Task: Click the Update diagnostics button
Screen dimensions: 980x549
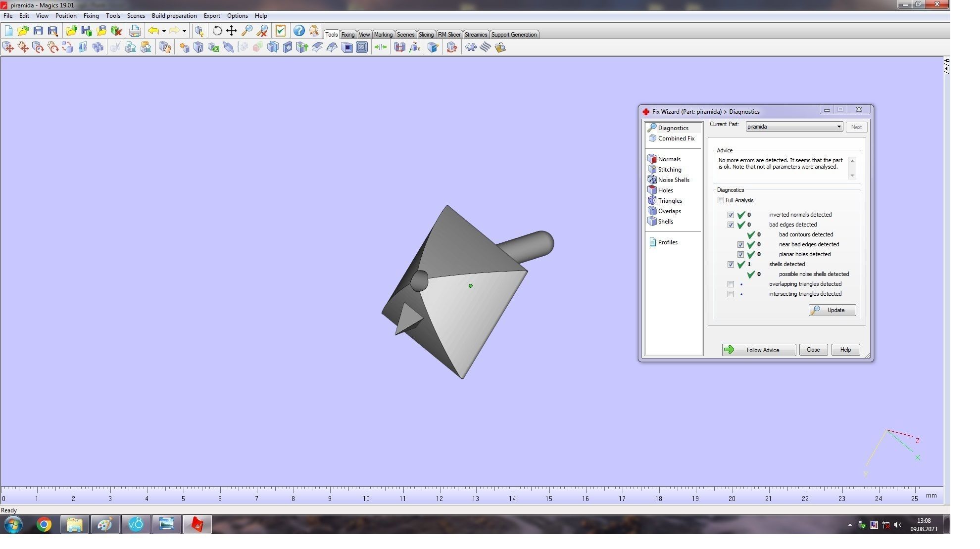Action: click(x=832, y=310)
